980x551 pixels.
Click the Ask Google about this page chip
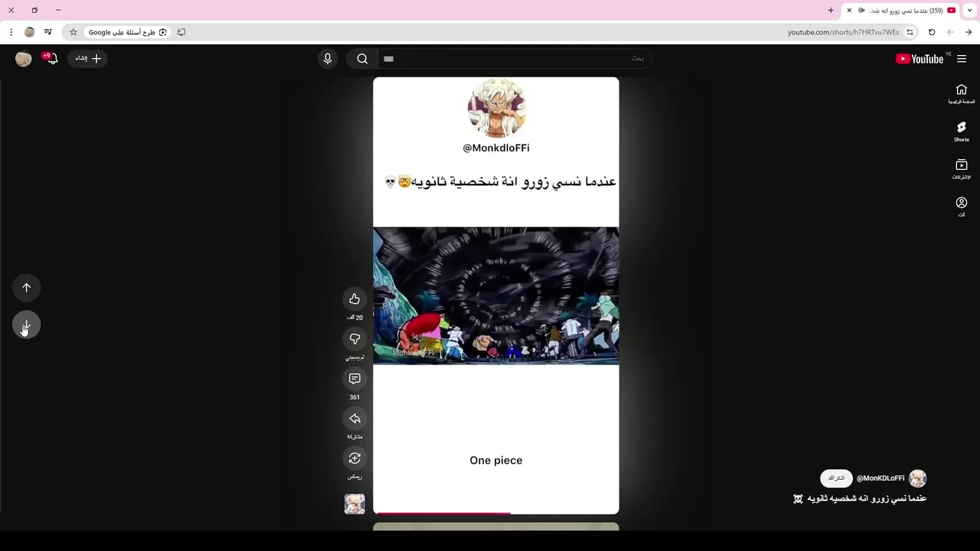coord(128,32)
